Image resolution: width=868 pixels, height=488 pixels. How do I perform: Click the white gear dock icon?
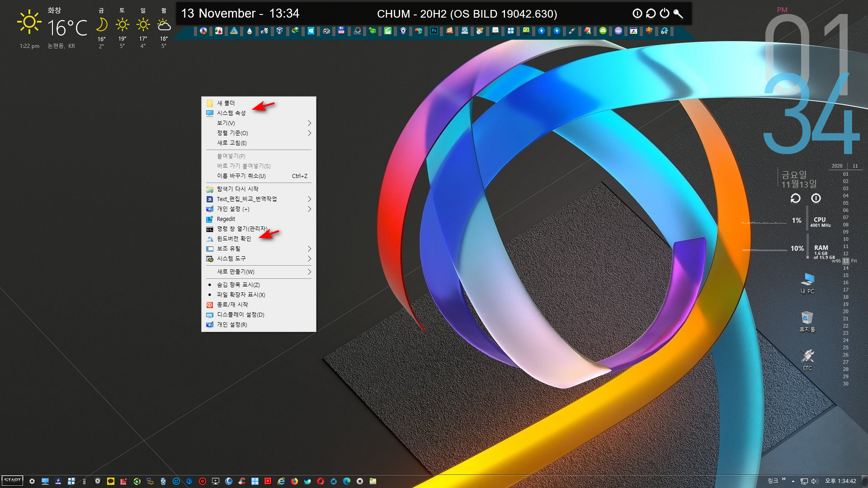pyautogui.click(x=403, y=31)
